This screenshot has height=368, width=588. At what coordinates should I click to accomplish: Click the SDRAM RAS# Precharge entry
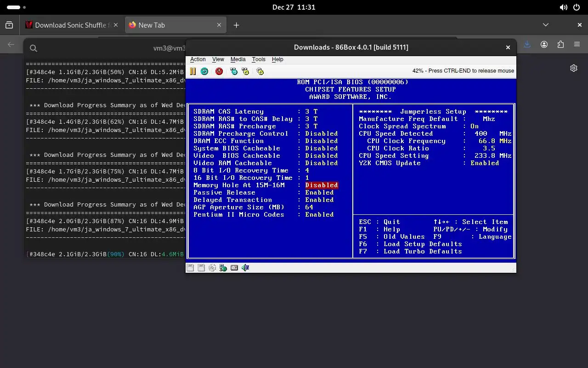point(255,126)
